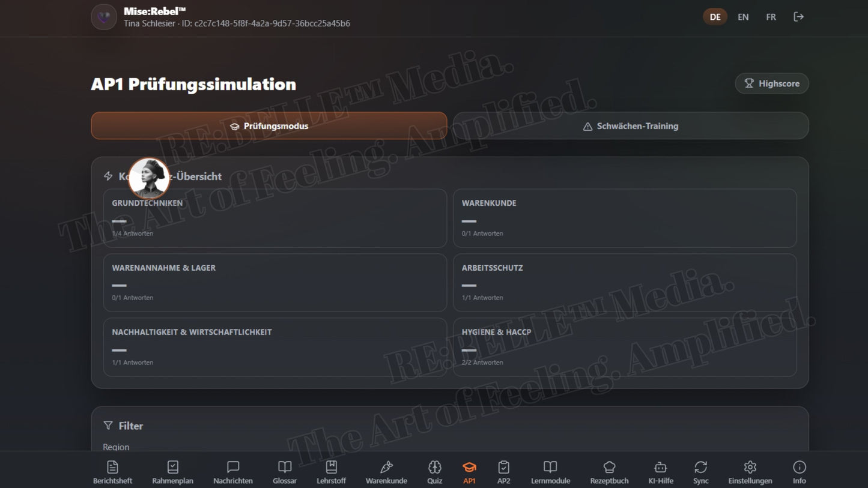Click the Hygiene & HACCP progress bar
The image size is (868, 488).
(469, 350)
